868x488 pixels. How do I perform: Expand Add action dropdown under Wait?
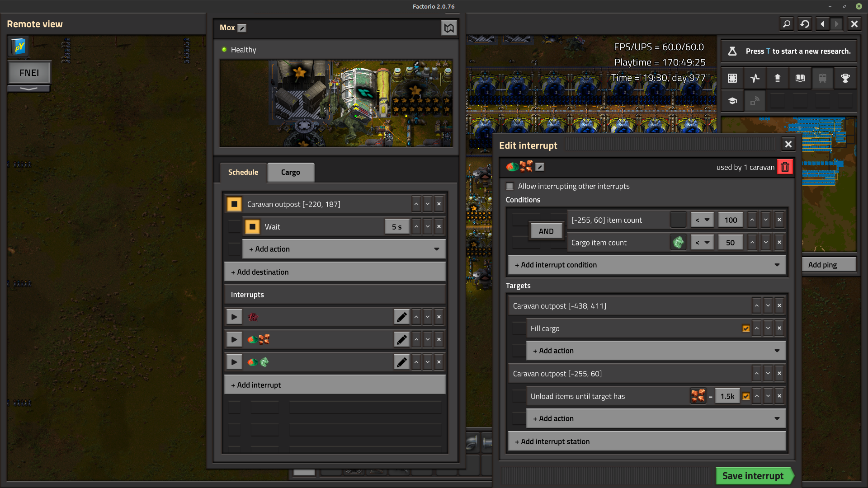pos(344,249)
